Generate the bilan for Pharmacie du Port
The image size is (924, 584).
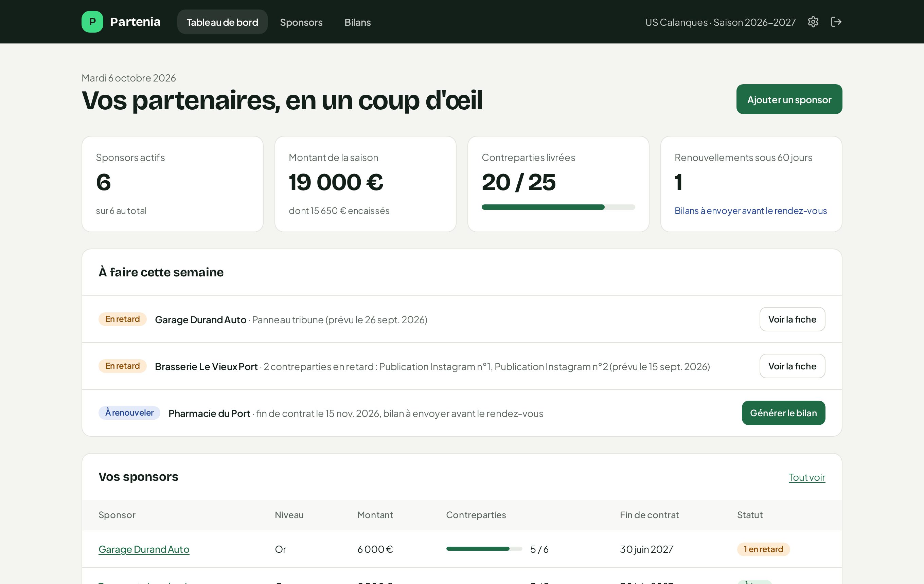tap(783, 413)
